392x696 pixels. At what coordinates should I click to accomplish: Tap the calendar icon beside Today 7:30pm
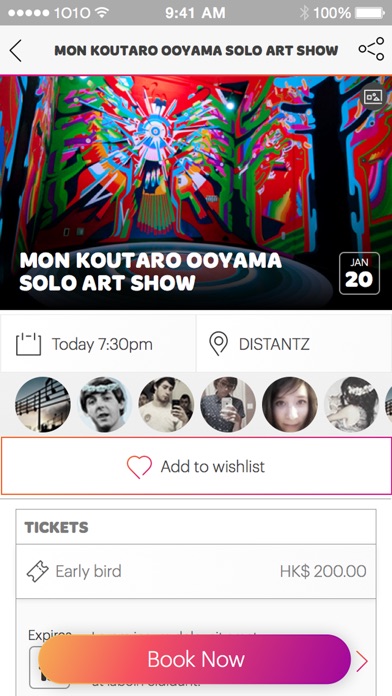[x=28, y=344]
